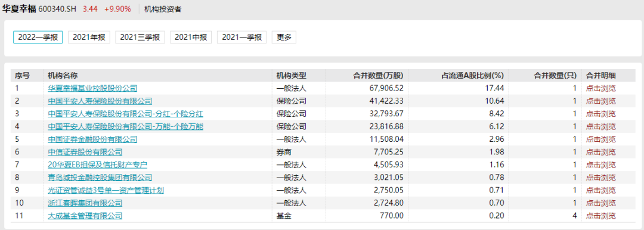Click 点击浏览 for 中国证券金融 row

pos(601,139)
